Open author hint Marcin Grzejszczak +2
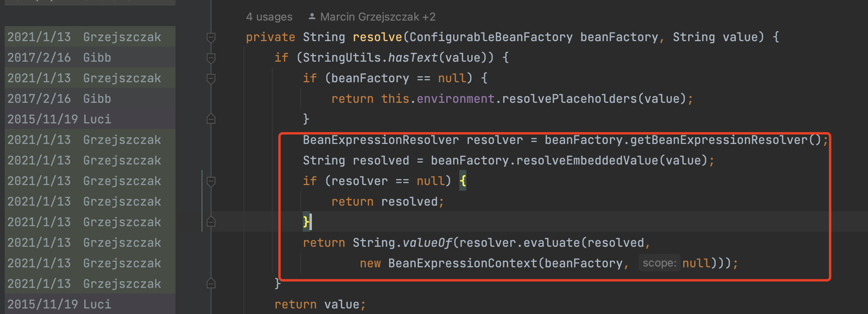 click(x=377, y=17)
